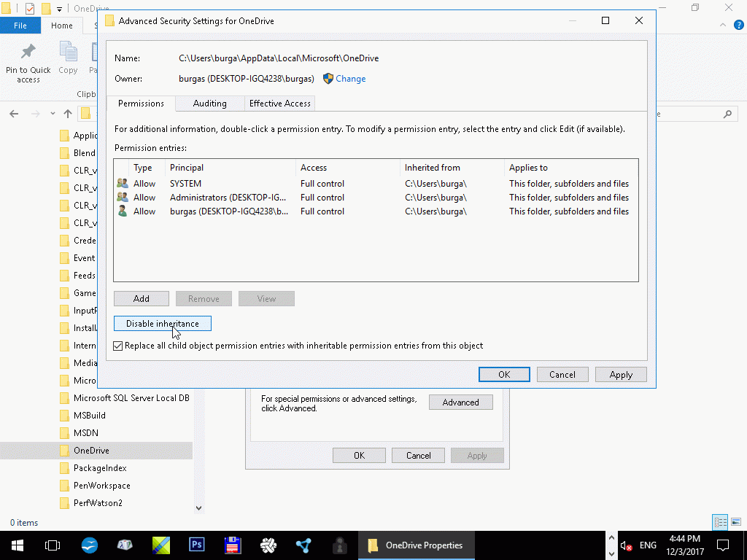Select the SYSTEM permission entry
The height and width of the screenshot is (560, 747).
[x=376, y=183]
